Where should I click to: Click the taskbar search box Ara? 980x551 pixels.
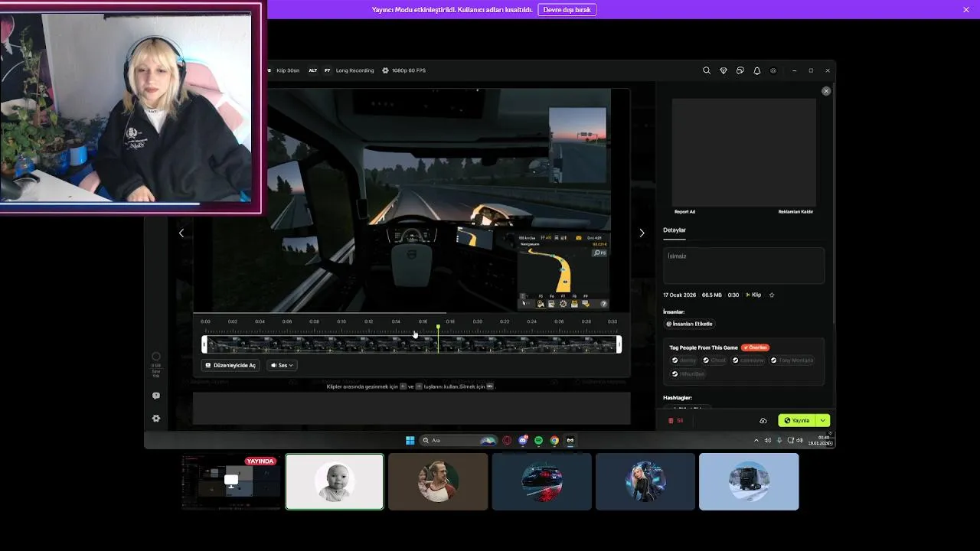pos(459,441)
